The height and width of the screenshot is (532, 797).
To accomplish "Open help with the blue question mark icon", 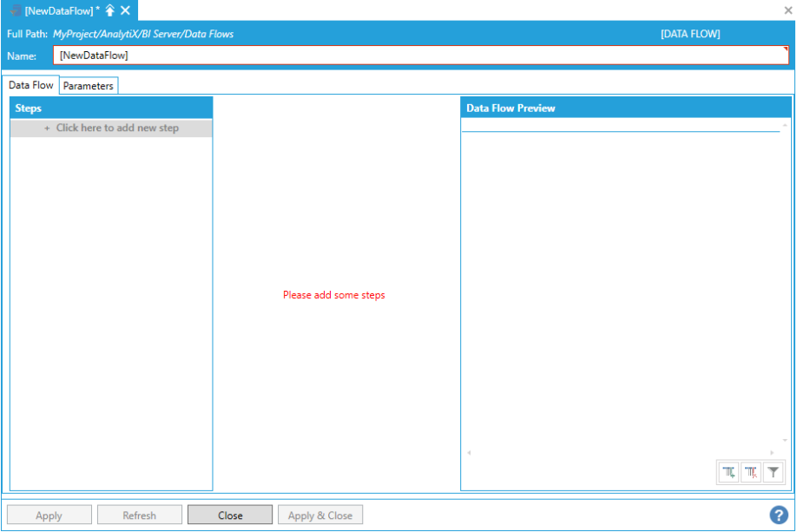I will click(778, 515).
